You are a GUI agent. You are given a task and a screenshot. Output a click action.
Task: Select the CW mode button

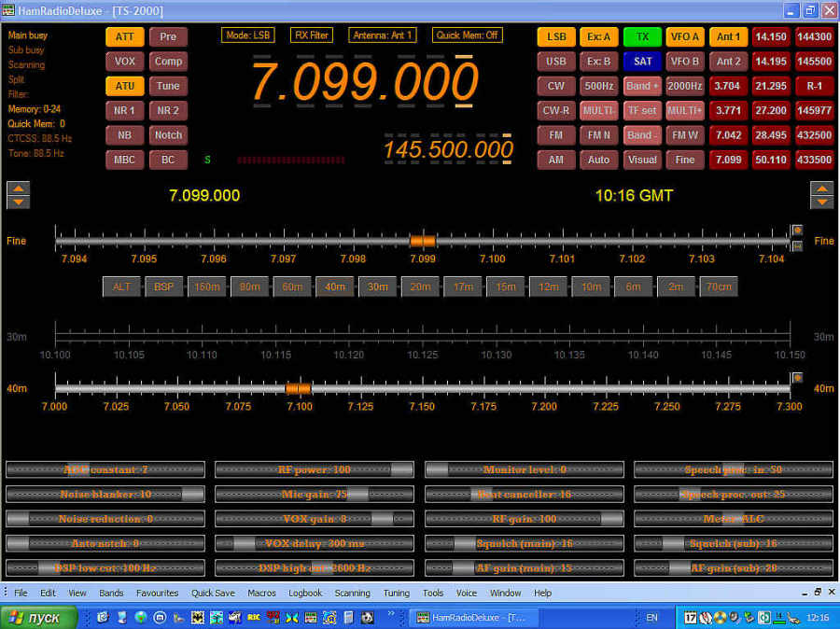(556, 86)
